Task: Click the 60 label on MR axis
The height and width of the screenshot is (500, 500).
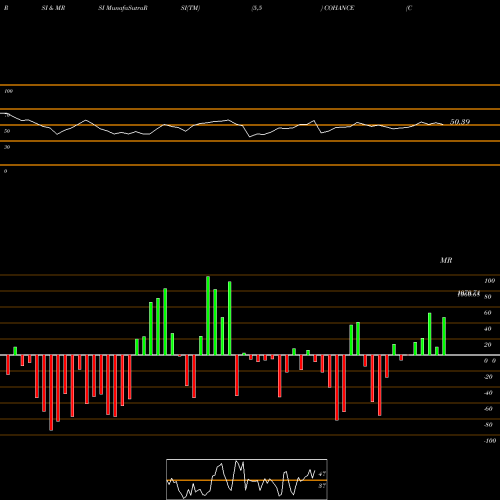Action: pos(488,313)
